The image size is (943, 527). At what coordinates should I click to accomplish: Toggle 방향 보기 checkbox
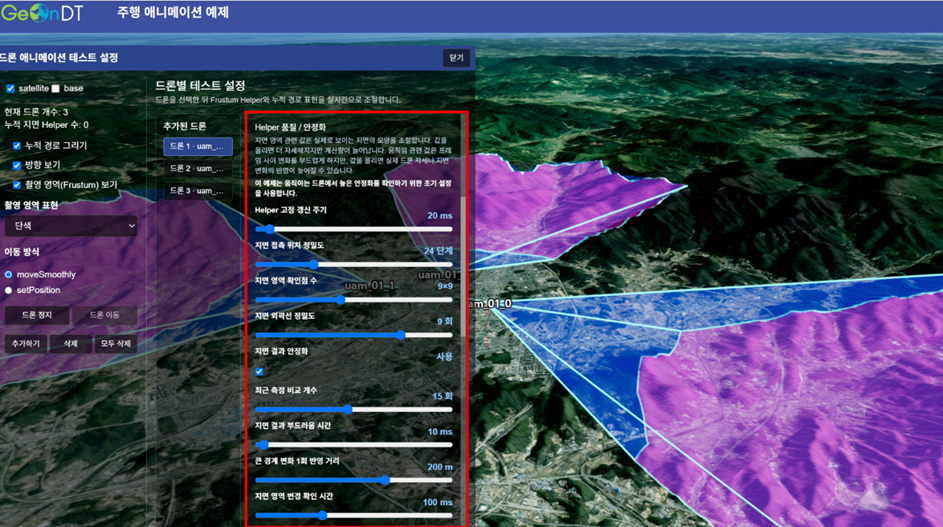click(17, 165)
